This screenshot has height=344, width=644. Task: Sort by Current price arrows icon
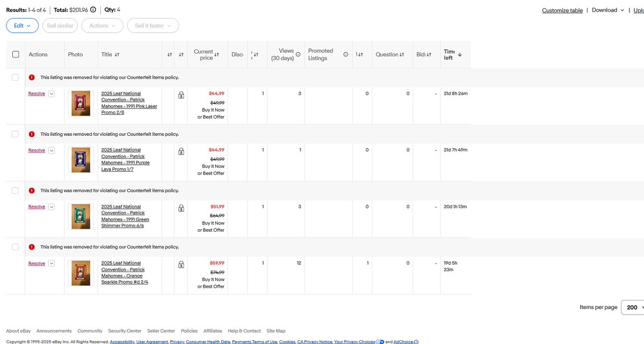pyautogui.click(x=217, y=54)
